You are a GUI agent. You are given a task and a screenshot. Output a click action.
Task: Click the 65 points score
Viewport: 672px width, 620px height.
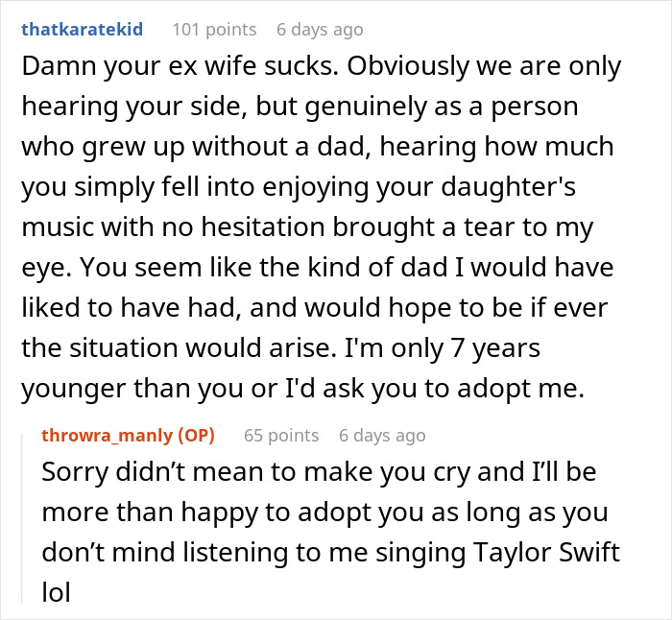[x=281, y=436]
